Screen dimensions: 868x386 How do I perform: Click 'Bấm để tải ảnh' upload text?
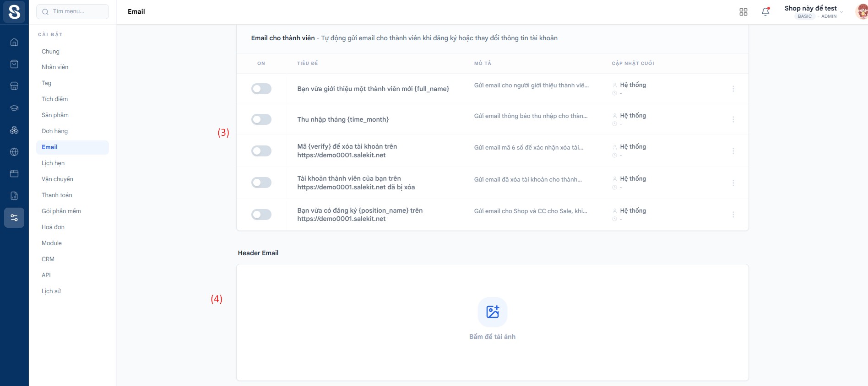(492, 337)
